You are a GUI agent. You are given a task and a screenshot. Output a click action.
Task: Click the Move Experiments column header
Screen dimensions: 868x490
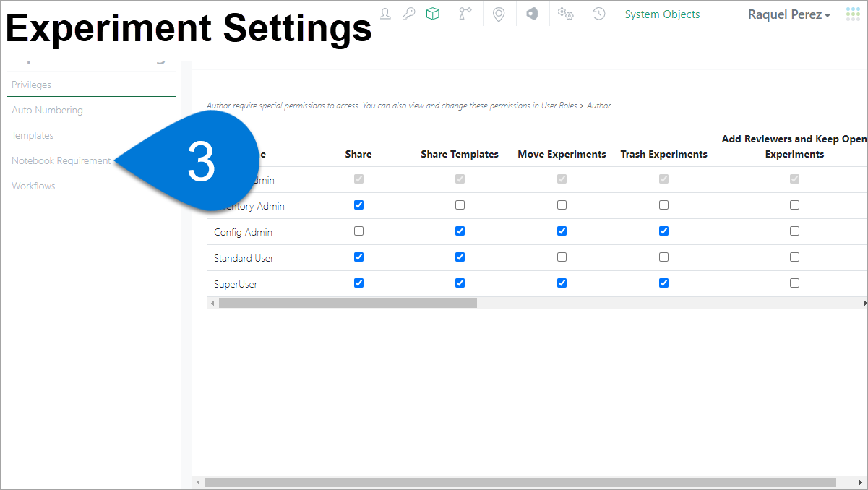562,154
